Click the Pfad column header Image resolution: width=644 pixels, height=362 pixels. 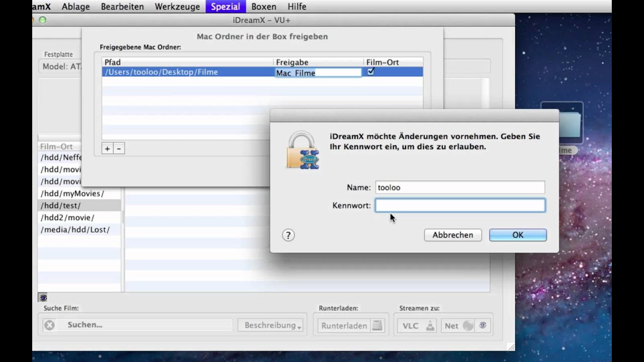[x=188, y=62]
